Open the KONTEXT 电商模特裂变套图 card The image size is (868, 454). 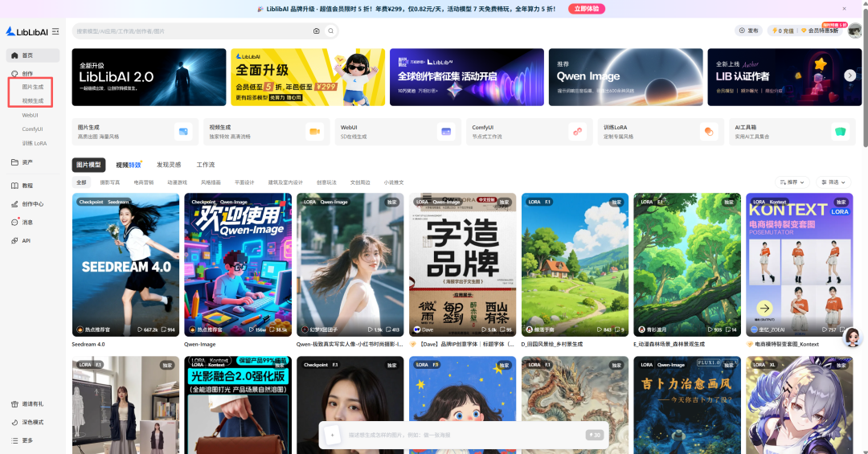[800, 264]
